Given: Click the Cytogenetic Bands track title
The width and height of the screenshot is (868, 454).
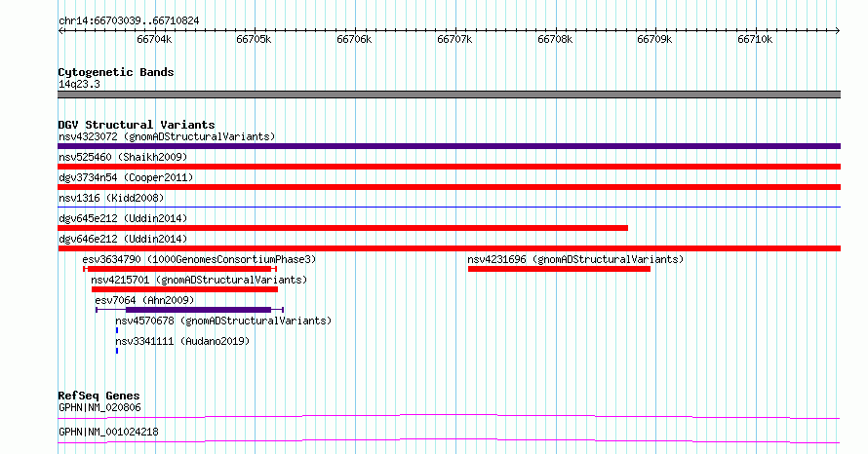Looking at the screenshot, I should point(116,72).
